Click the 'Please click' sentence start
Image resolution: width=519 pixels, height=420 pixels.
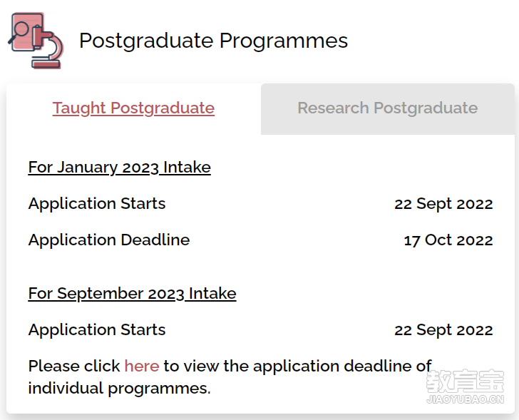tap(74, 366)
